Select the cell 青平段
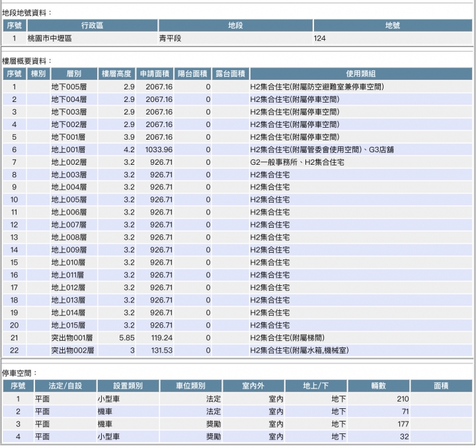This screenshot has height=448, width=476. [171, 38]
